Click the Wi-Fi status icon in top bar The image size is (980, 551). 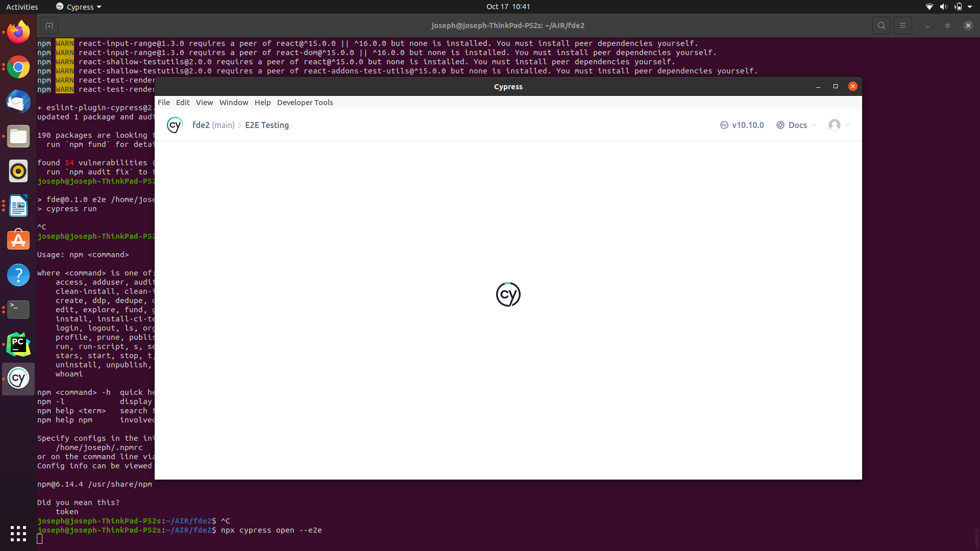pos(929,7)
